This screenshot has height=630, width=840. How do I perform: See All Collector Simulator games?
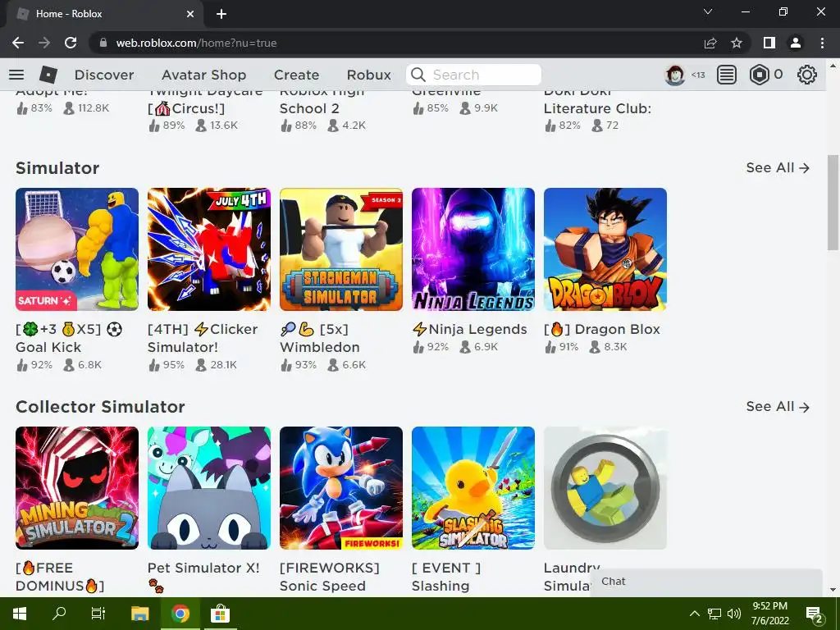[778, 407]
